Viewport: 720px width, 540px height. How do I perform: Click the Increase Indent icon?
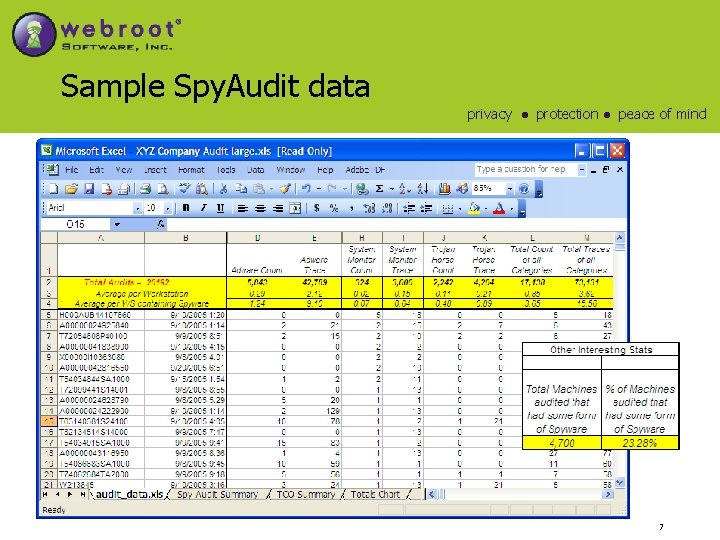point(427,208)
